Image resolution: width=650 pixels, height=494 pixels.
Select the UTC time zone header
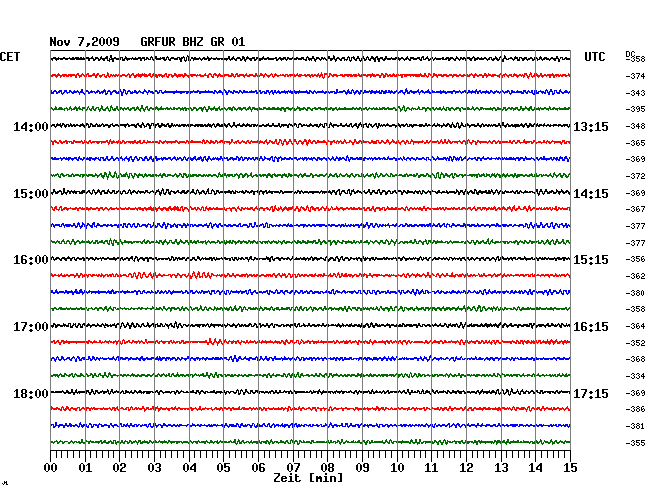(594, 57)
